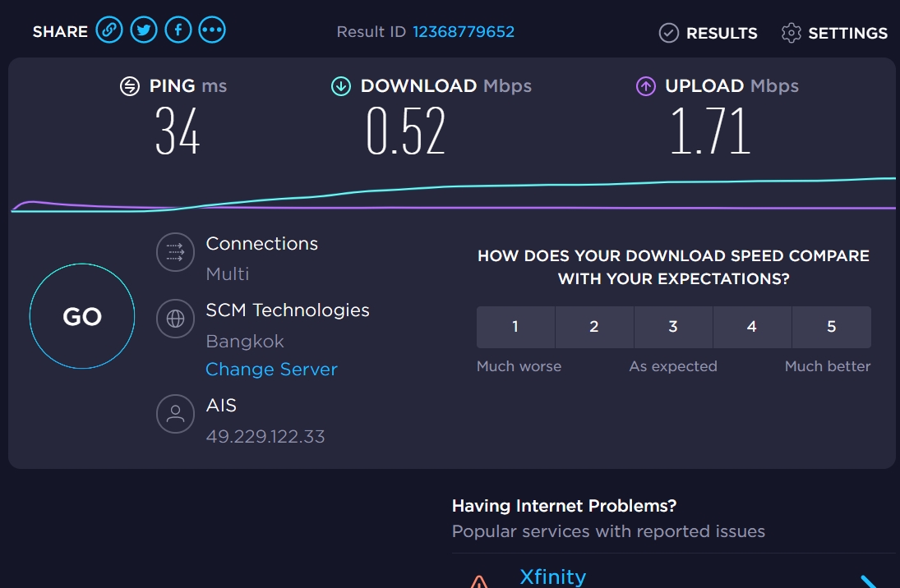
Task: Open more share options ellipsis icon
Action: 212,30
